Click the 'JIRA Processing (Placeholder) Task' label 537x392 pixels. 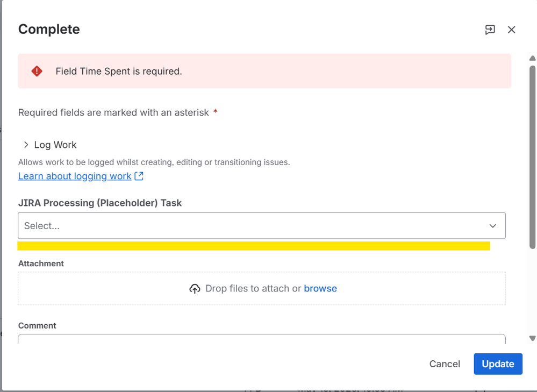(99, 203)
